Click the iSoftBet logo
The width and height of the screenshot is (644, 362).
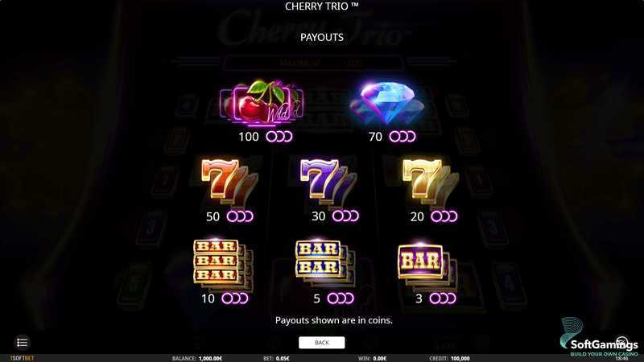point(22,358)
